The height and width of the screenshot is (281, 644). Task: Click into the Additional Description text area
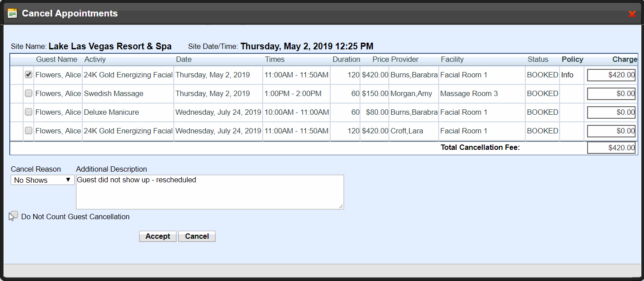point(209,192)
